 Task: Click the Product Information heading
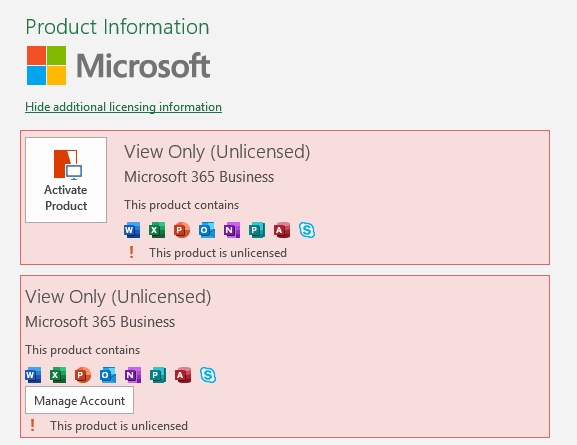pyautogui.click(x=117, y=27)
